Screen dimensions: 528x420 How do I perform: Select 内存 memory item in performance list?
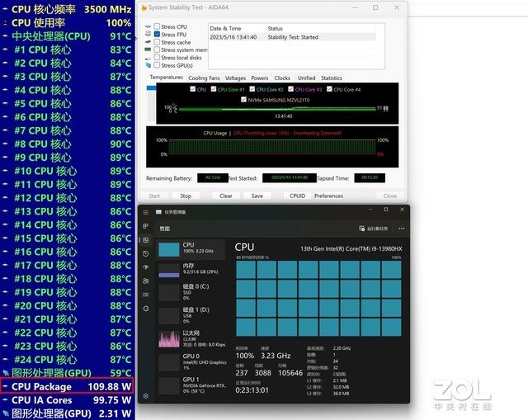pyautogui.click(x=191, y=270)
